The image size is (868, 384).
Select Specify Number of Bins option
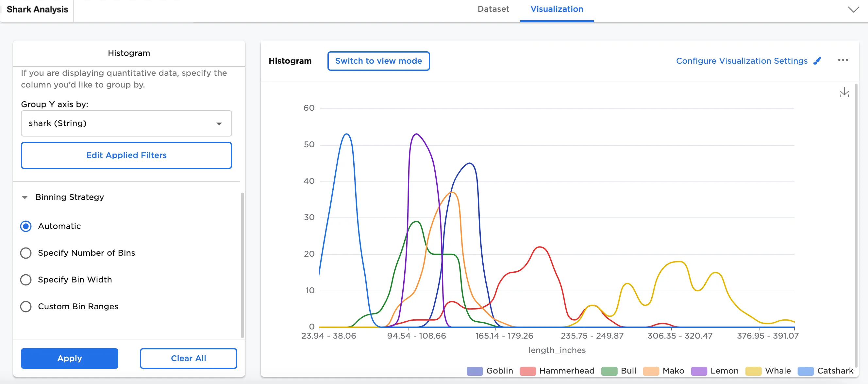click(x=26, y=253)
